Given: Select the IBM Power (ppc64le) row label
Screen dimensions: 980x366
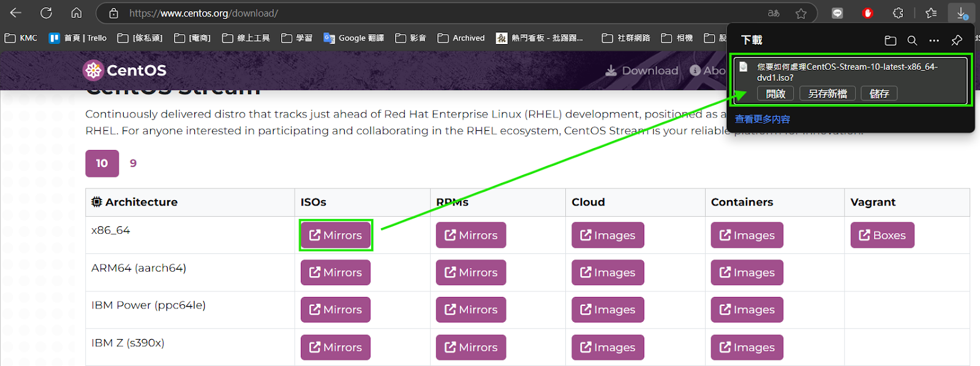Looking at the screenshot, I should (x=148, y=305).
